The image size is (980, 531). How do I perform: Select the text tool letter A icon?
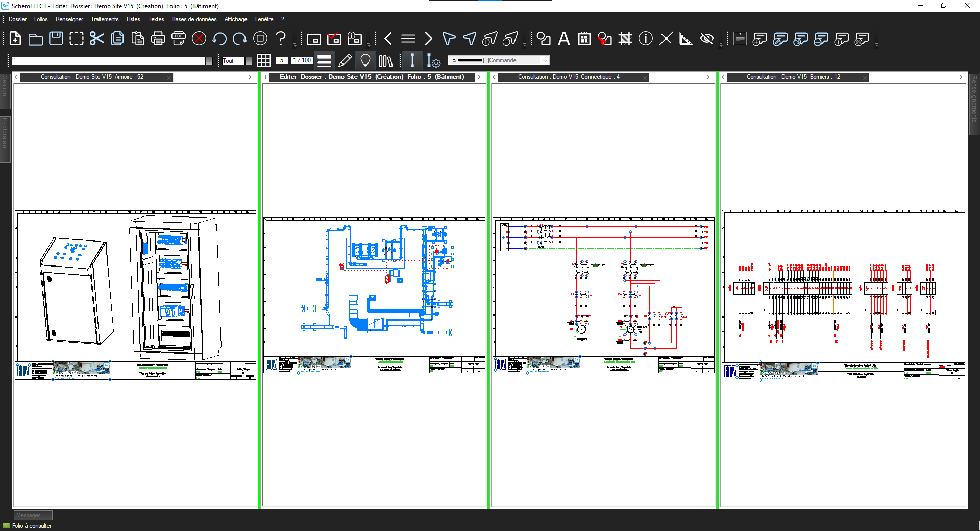pos(564,39)
